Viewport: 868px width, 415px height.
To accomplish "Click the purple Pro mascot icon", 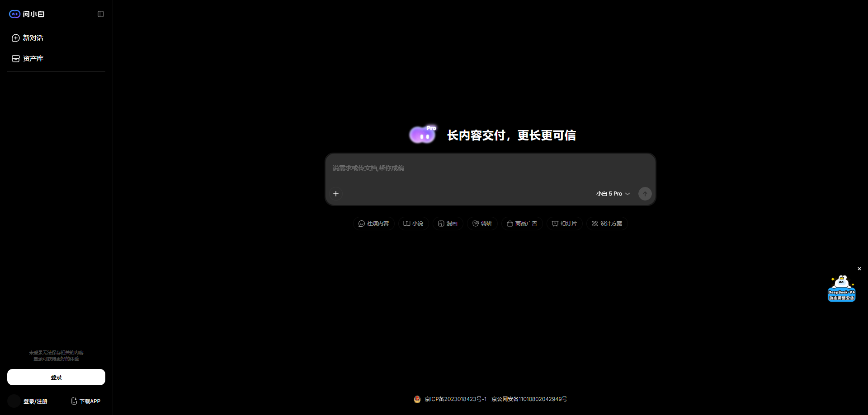I will [423, 135].
